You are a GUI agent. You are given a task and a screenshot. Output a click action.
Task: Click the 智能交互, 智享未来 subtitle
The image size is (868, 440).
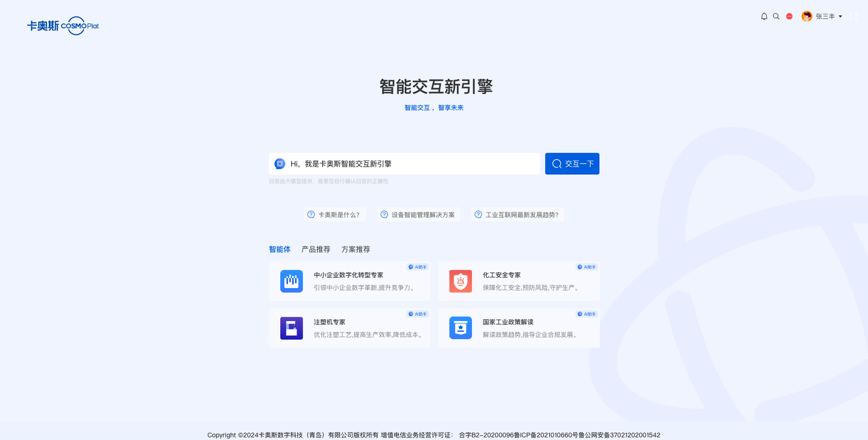coord(434,108)
